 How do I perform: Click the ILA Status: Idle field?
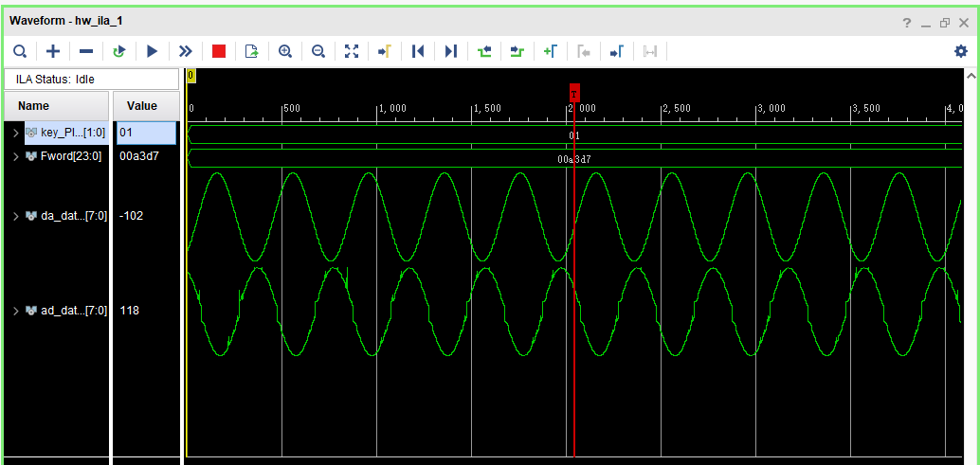91,80
